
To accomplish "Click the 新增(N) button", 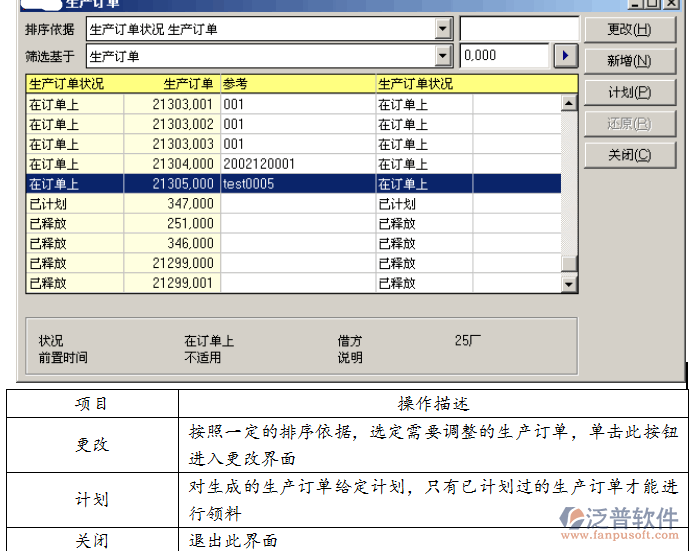I will [x=629, y=61].
